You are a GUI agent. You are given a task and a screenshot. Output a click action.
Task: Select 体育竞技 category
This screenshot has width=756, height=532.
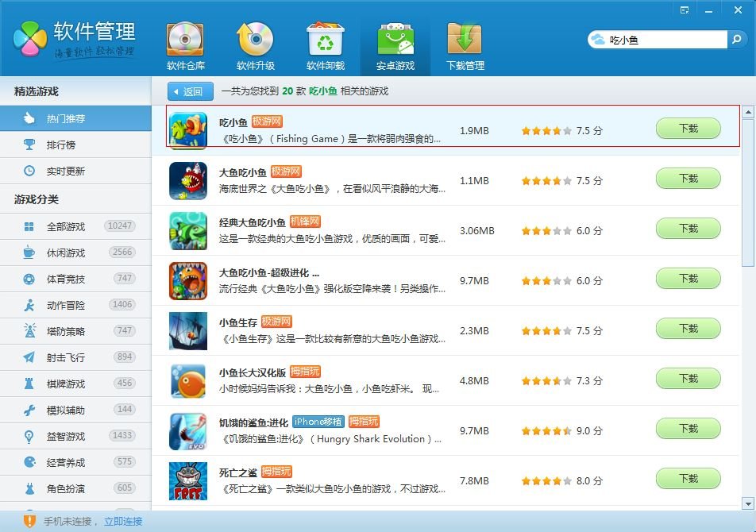[x=75, y=279]
